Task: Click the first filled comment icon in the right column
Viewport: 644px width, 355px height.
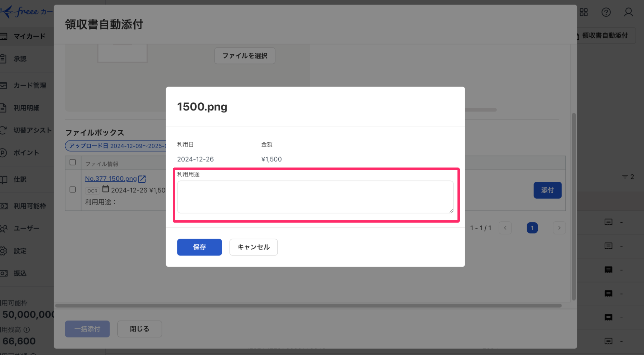Action: click(x=608, y=270)
